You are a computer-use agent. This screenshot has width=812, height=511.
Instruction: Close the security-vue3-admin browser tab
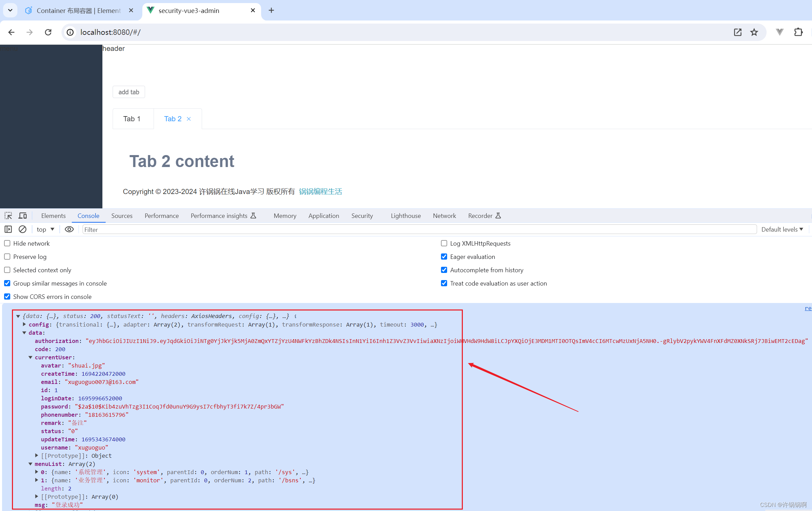point(253,10)
